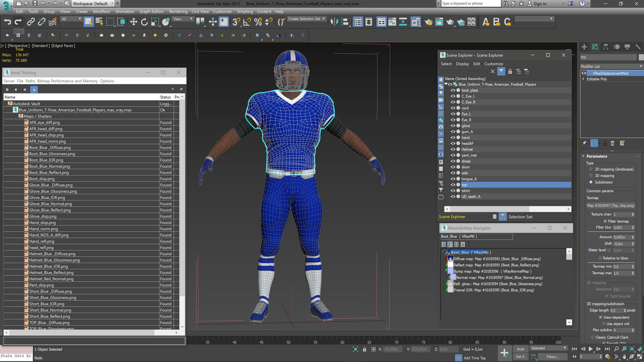Click the Asset Tracking vertical scrollbar
Viewport: 644px width, 362px height.
pyautogui.click(x=182, y=212)
